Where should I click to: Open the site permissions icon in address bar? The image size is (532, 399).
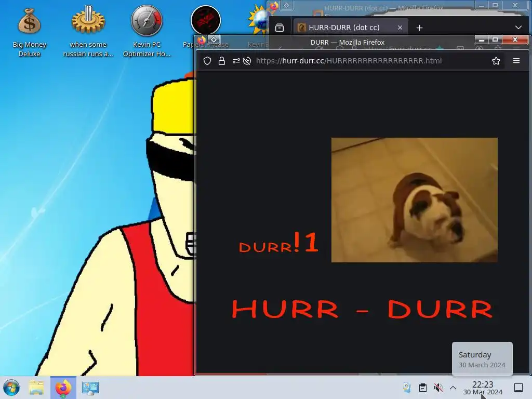[x=236, y=61]
